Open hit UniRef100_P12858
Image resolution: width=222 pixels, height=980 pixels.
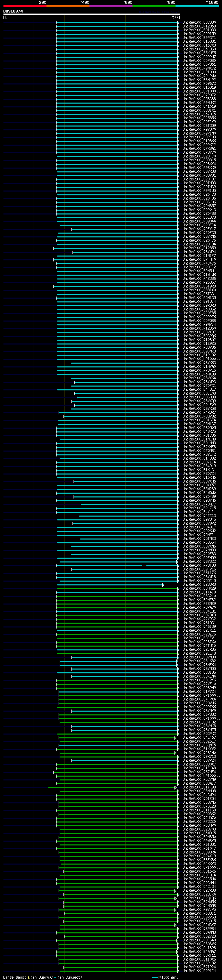coord(199,26)
